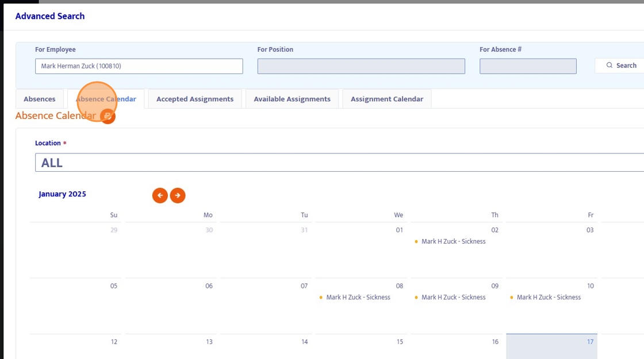The image size is (644, 359).
Task: Open the sickness absence on January 10
Action: pos(549,297)
